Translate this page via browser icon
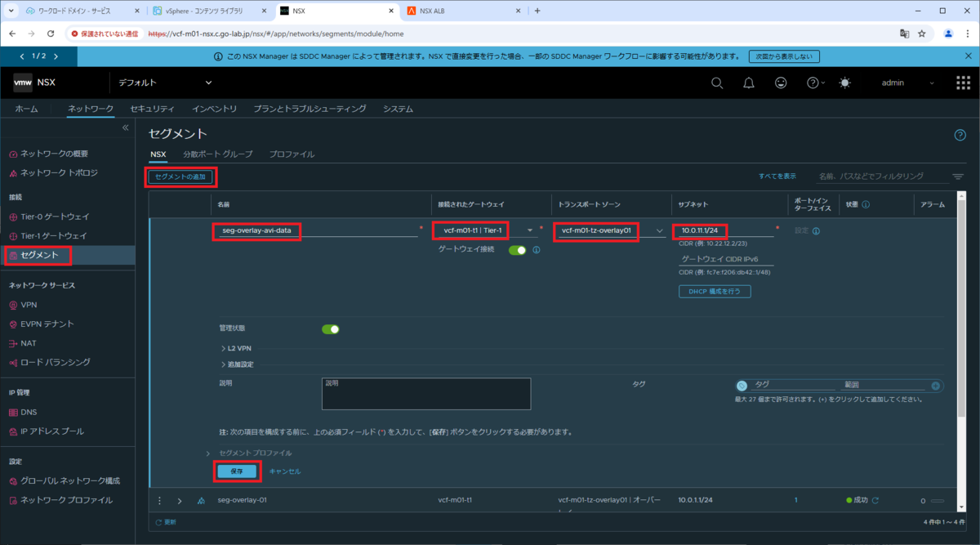The width and height of the screenshot is (980, 545). pyautogui.click(x=904, y=34)
